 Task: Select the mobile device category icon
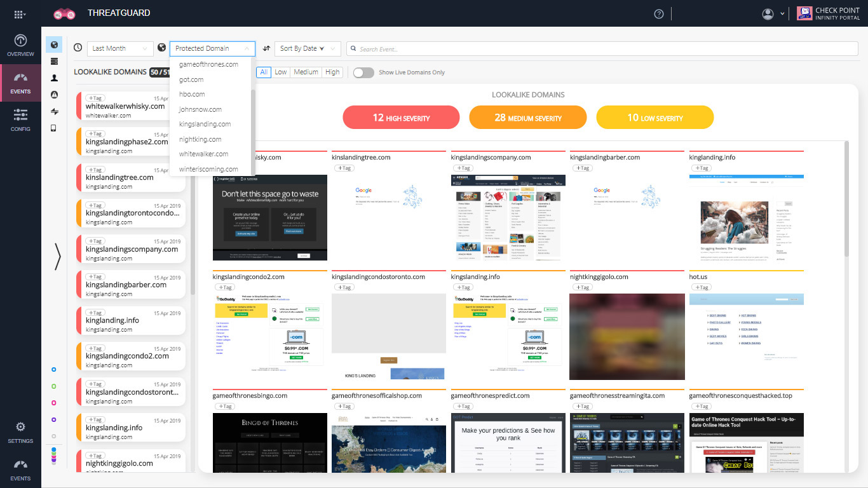54,128
